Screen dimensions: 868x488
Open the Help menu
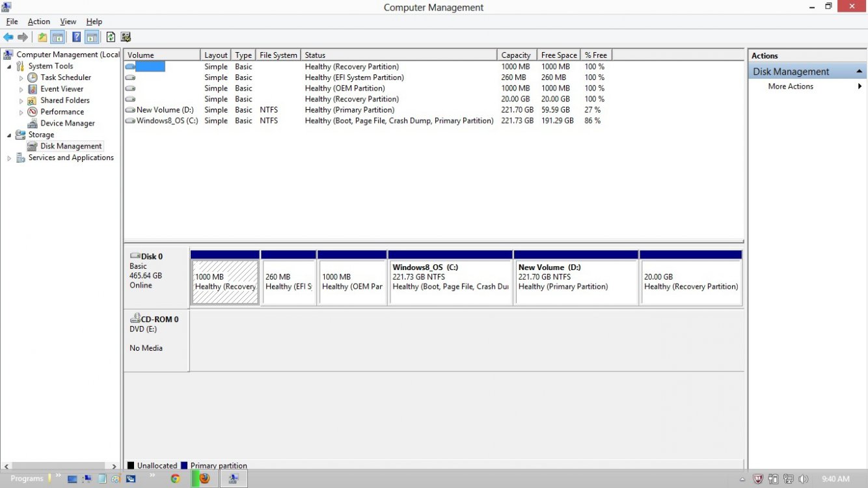94,21
